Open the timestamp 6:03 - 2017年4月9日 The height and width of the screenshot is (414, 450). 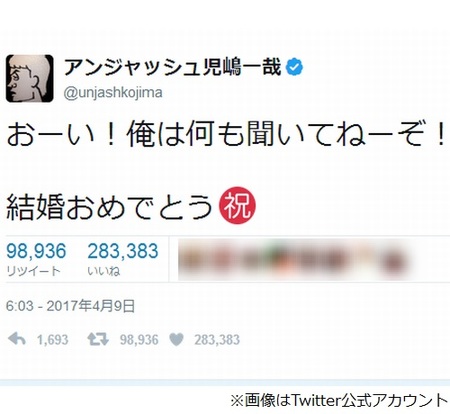coord(70,306)
